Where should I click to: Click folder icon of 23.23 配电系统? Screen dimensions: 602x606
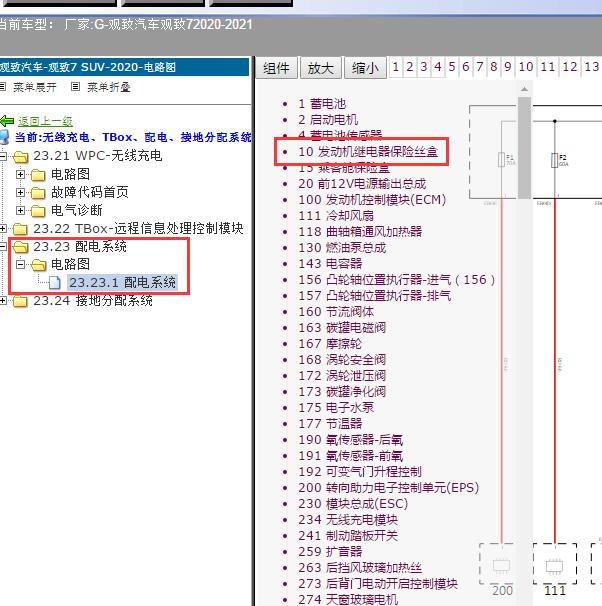pos(20,247)
